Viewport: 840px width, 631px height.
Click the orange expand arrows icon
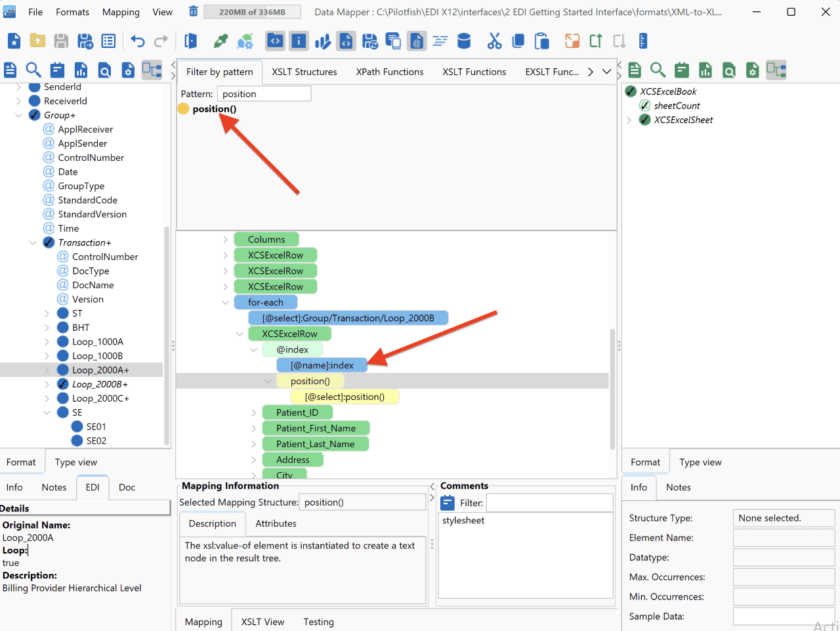click(x=572, y=41)
